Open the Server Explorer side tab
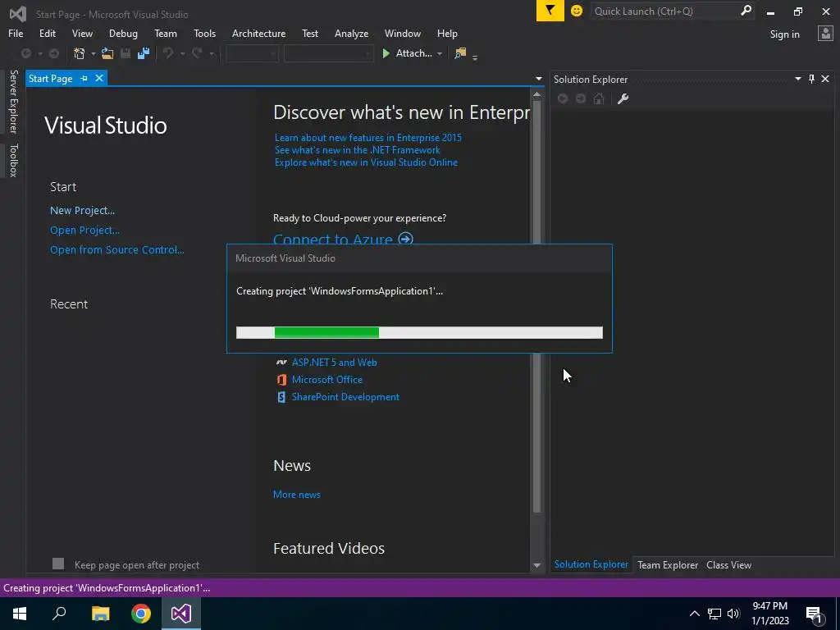840x630 pixels. click(13, 101)
